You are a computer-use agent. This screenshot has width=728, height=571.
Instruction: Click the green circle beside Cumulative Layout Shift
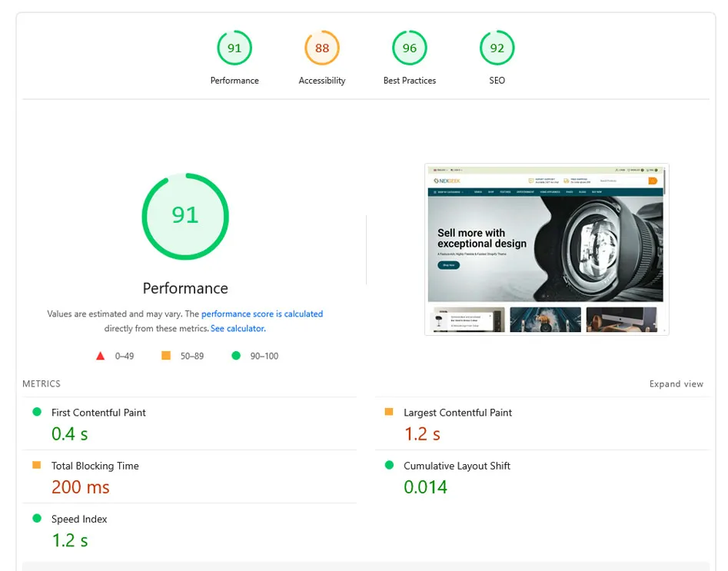[389, 465]
